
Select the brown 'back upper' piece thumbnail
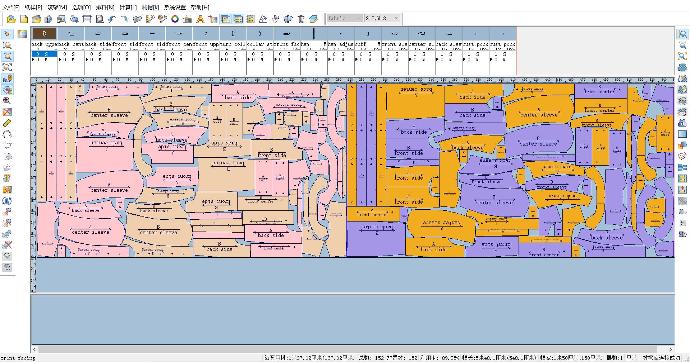(44, 34)
